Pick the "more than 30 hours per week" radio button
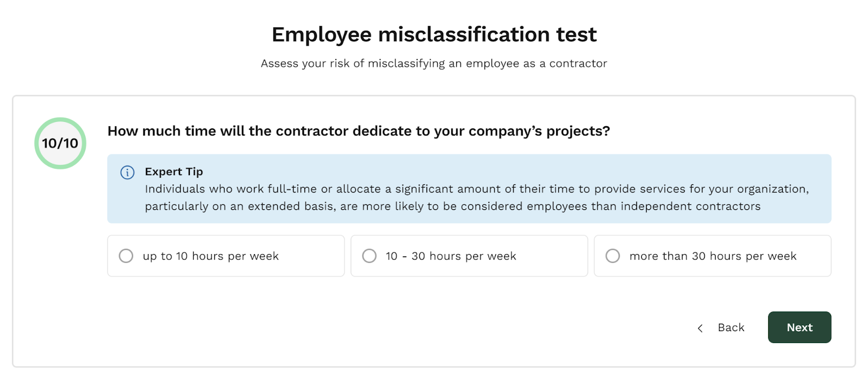Viewport: 868px width, 374px height. [612, 256]
